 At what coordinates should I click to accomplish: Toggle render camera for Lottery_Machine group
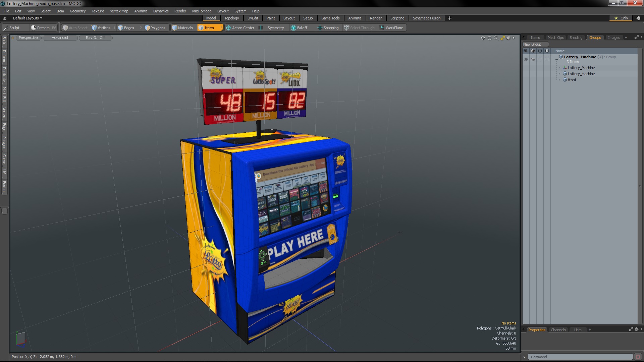coord(533,59)
